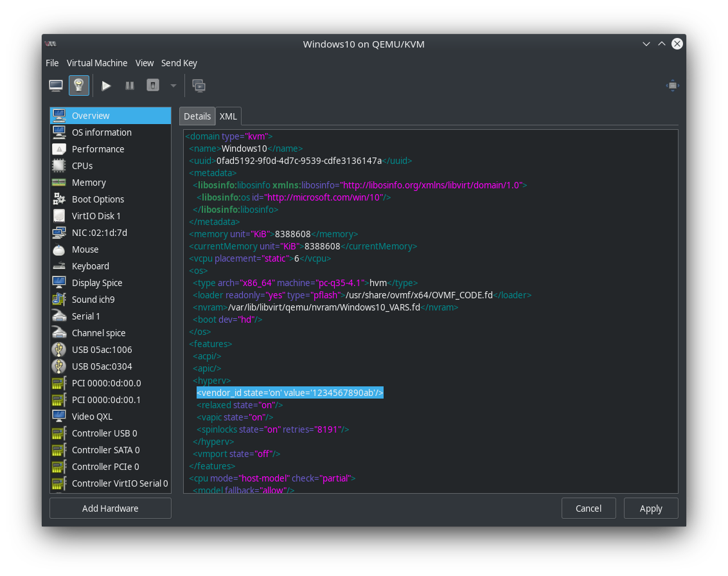Apply the XML changes
This screenshot has height=576, width=728.
click(651, 509)
